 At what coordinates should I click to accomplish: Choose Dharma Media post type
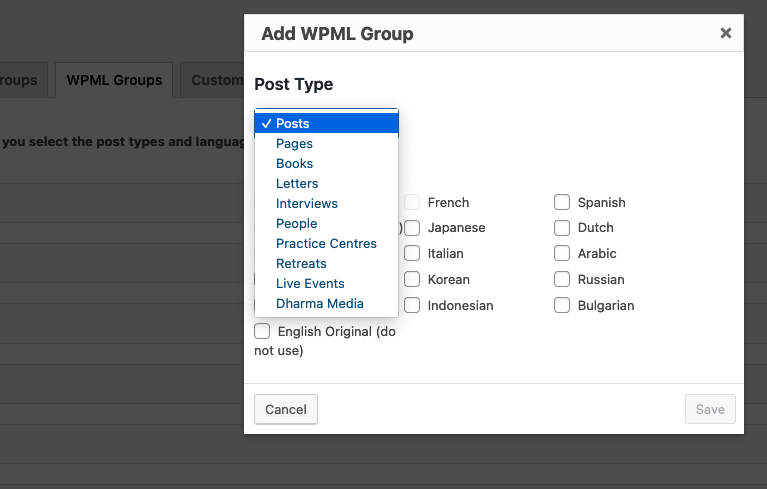pos(326,304)
